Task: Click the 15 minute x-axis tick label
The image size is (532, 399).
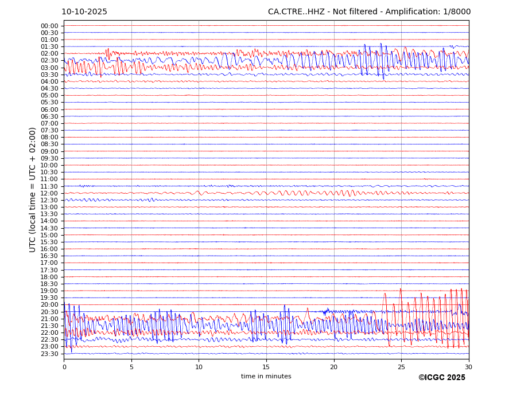Action: coord(266,367)
